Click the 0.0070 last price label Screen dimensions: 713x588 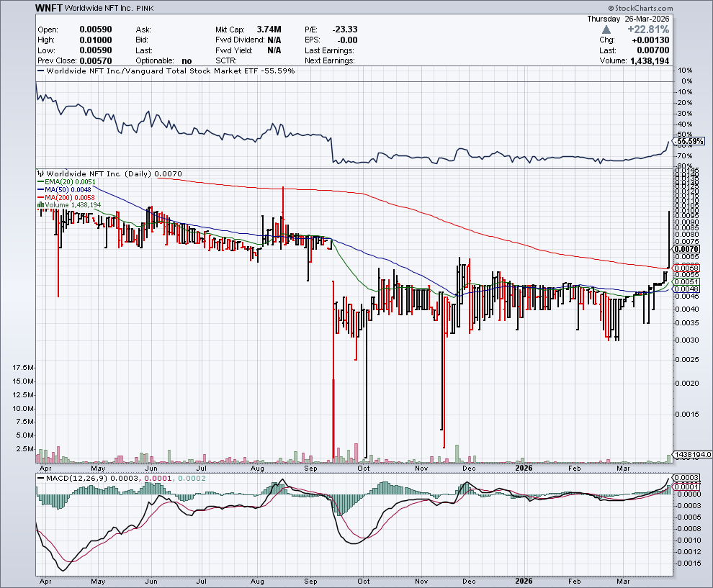pyautogui.click(x=686, y=249)
